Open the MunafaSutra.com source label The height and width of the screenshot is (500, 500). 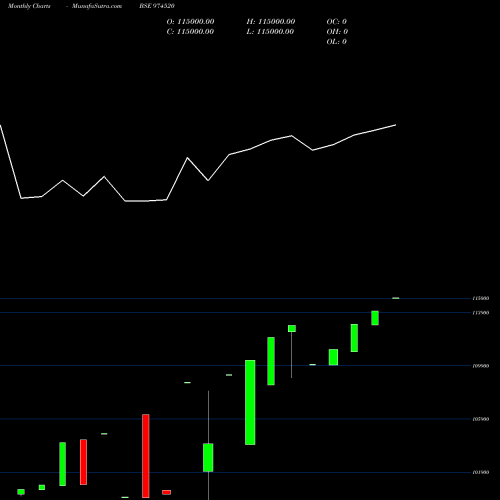tap(97, 6)
